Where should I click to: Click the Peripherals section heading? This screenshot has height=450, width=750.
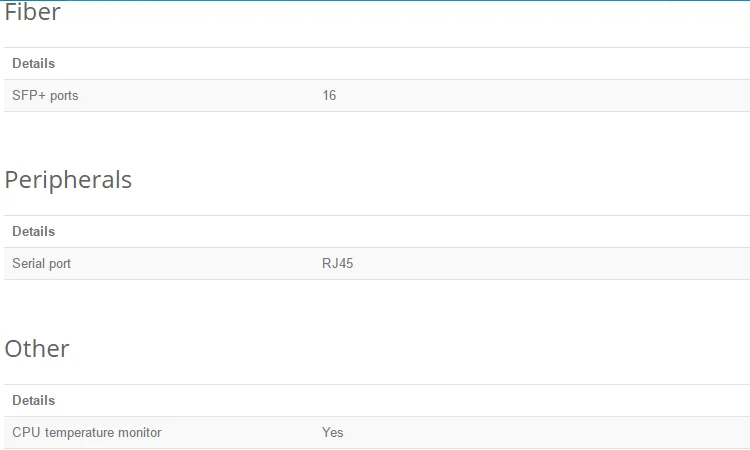coord(68,181)
